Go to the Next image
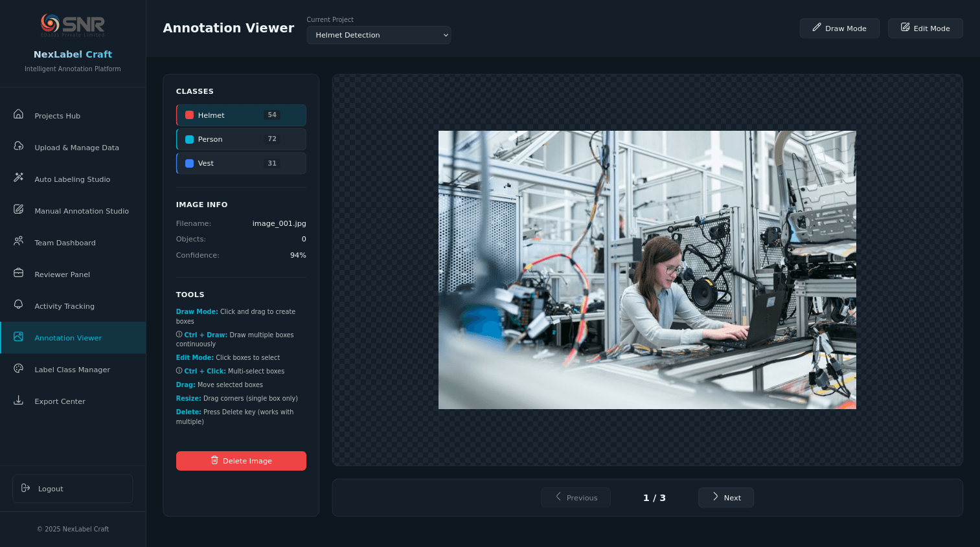The width and height of the screenshot is (980, 547). coord(725,498)
